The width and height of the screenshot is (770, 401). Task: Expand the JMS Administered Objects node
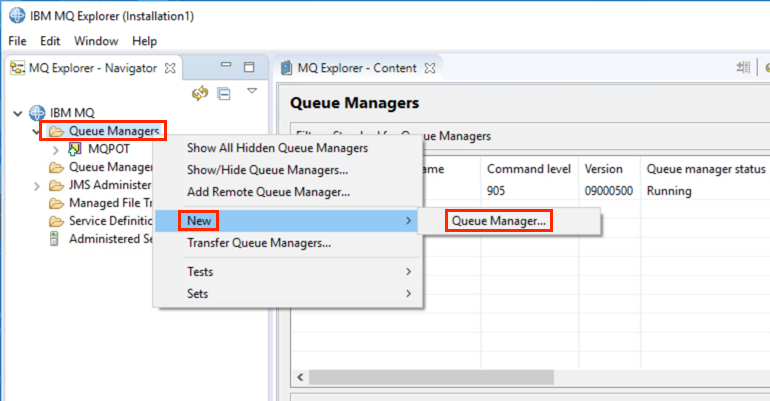37,186
